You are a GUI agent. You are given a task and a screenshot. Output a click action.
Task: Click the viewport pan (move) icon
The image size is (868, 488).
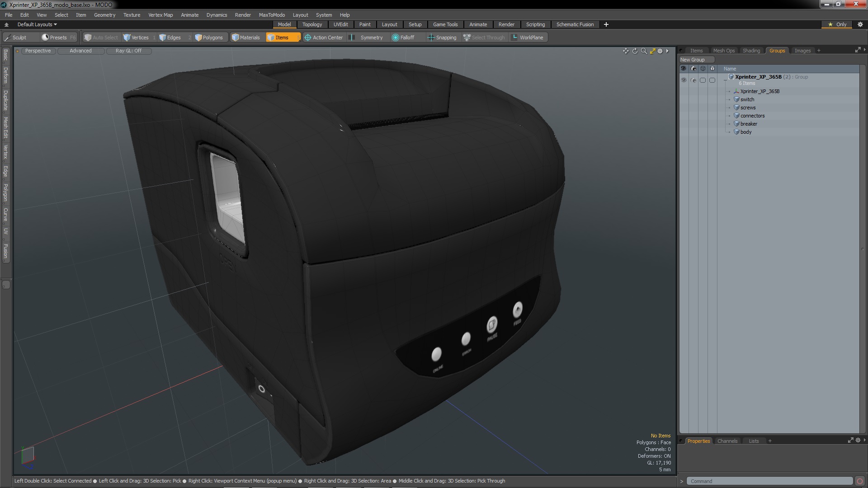click(626, 51)
